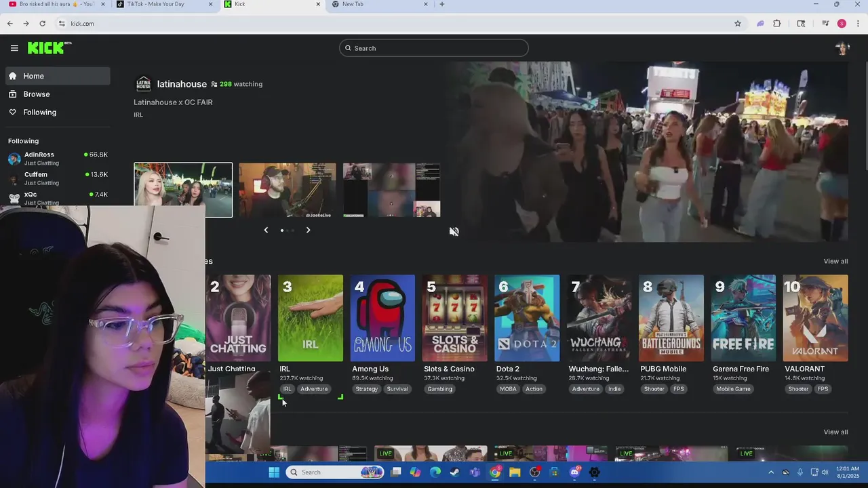Open File Explorer from taskbar

click(x=515, y=472)
